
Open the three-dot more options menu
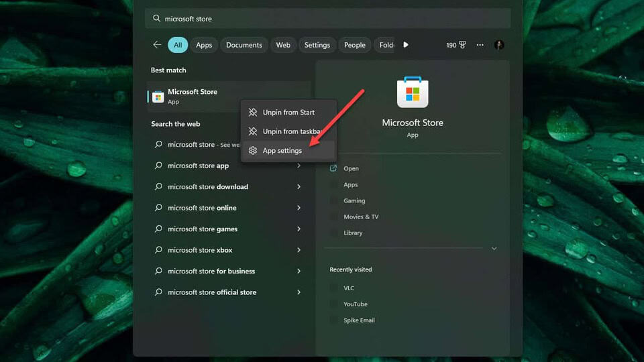(x=480, y=45)
